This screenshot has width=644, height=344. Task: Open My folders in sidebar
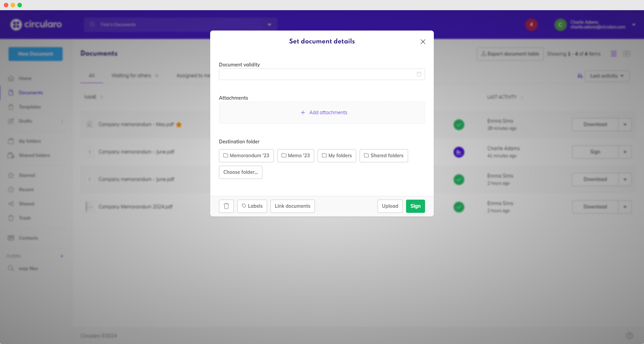(30, 141)
